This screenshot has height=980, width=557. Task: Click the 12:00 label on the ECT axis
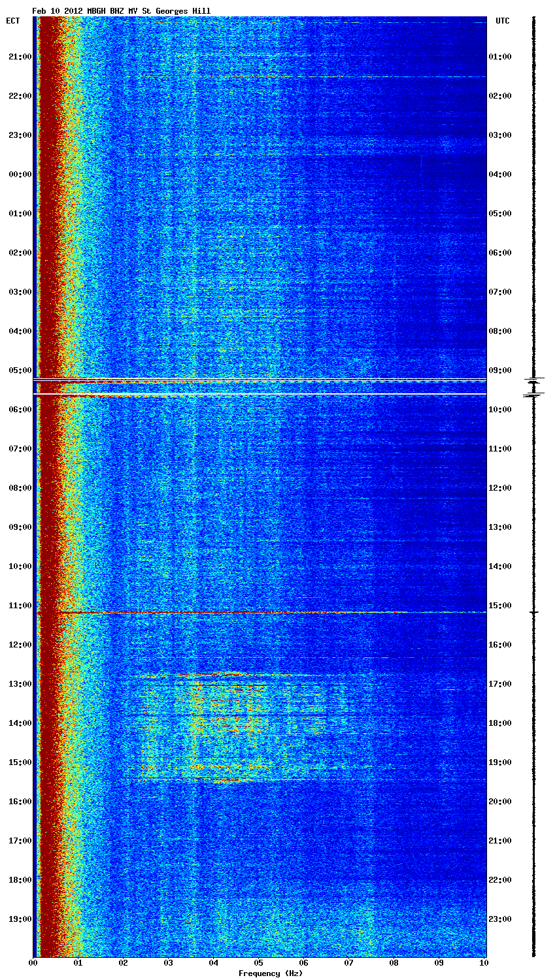point(20,645)
